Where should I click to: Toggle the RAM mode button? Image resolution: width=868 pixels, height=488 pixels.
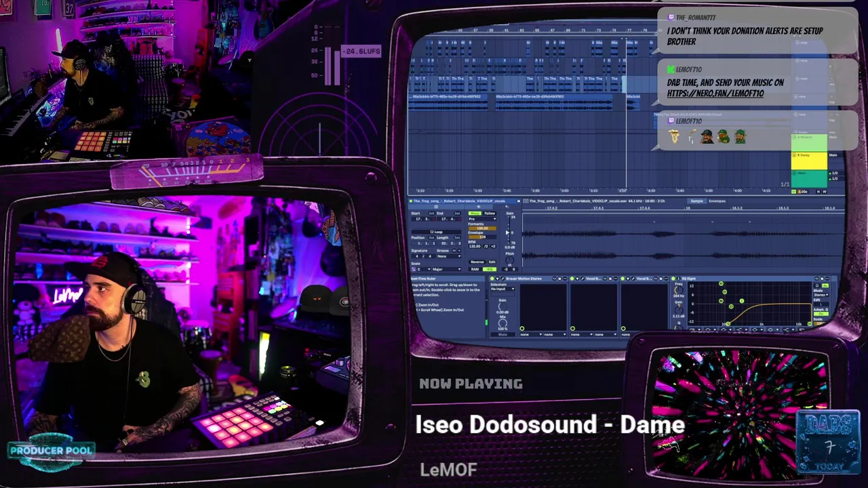[x=475, y=269]
